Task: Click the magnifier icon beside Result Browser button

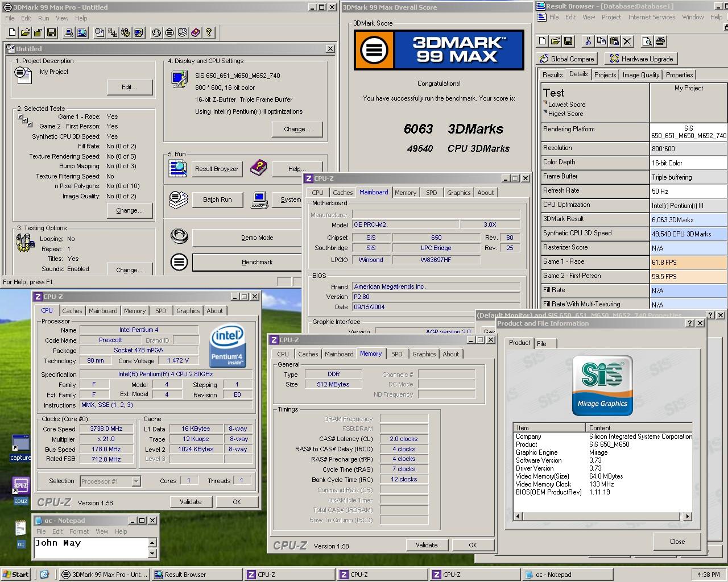Action: coord(178,168)
